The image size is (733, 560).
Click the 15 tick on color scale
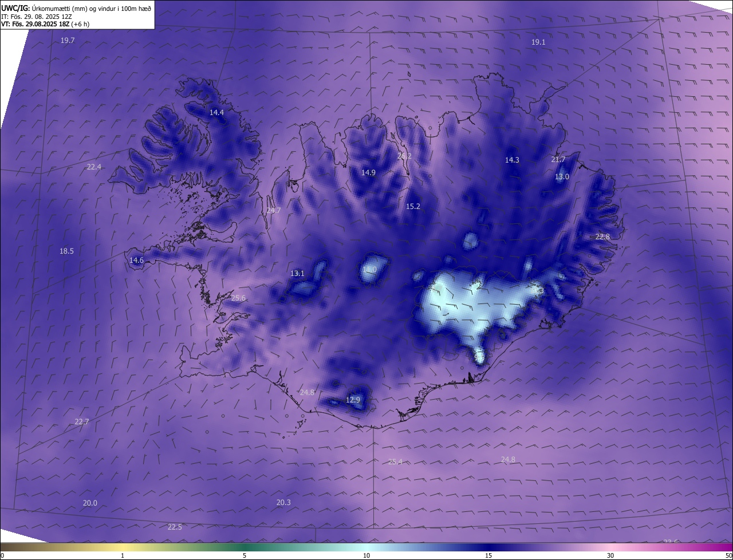pyautogui.click(x=488, y=556)
